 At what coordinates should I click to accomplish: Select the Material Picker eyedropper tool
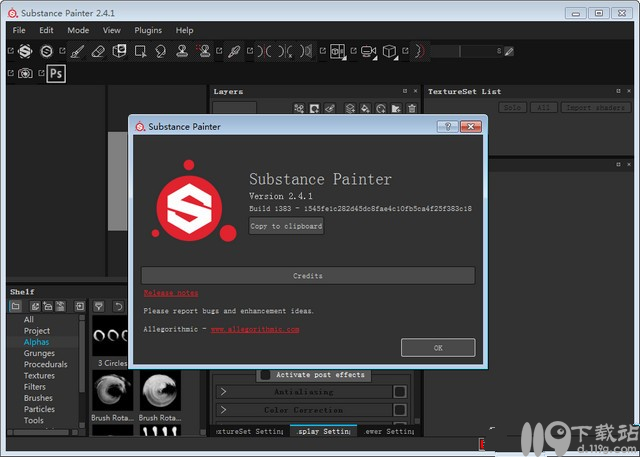coord(234,51)
